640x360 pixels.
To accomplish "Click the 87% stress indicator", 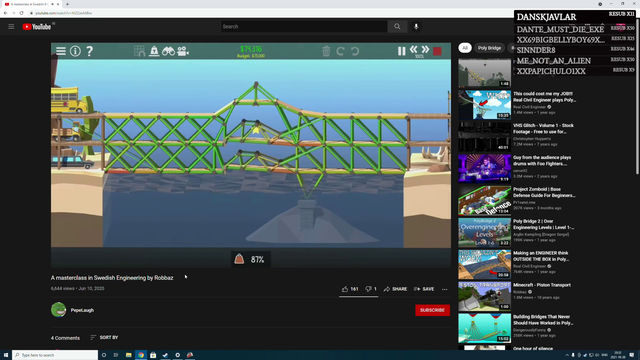I will [251, 259].
